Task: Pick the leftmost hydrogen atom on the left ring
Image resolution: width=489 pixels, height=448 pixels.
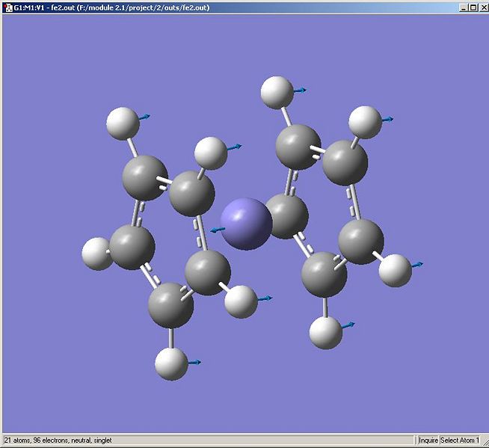Action: [x=97, y=254]
